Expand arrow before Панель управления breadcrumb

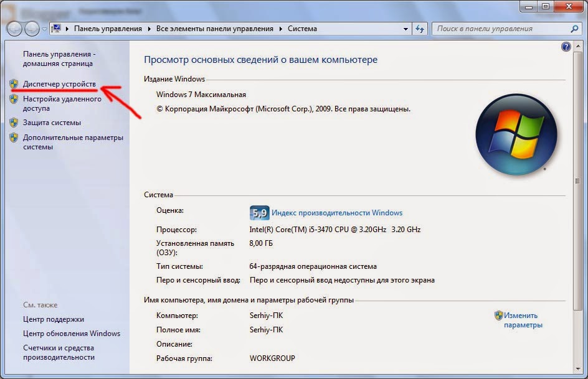click(x=67, y=29)
